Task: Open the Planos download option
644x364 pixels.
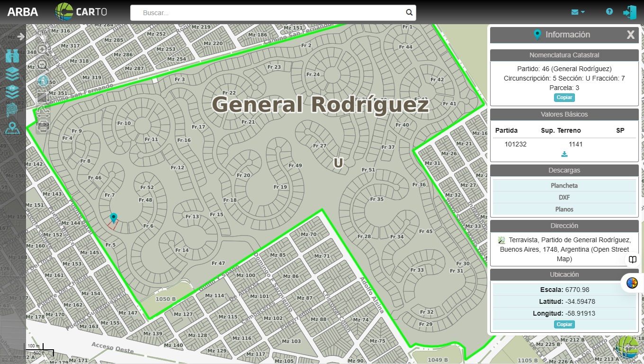Action: click(564, 209)
